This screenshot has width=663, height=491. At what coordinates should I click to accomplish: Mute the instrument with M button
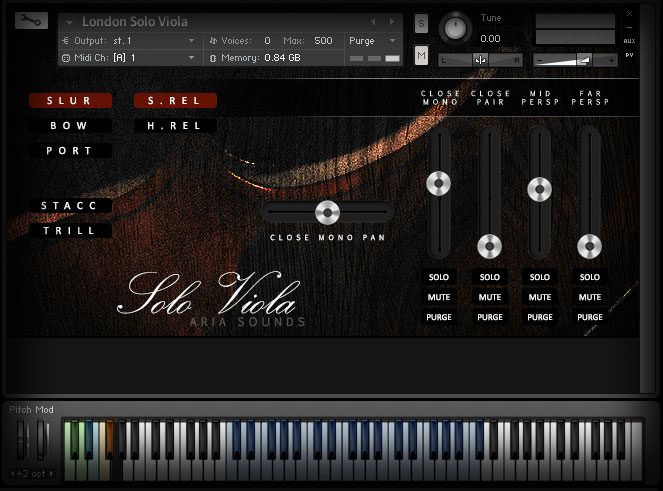(421, 55)
